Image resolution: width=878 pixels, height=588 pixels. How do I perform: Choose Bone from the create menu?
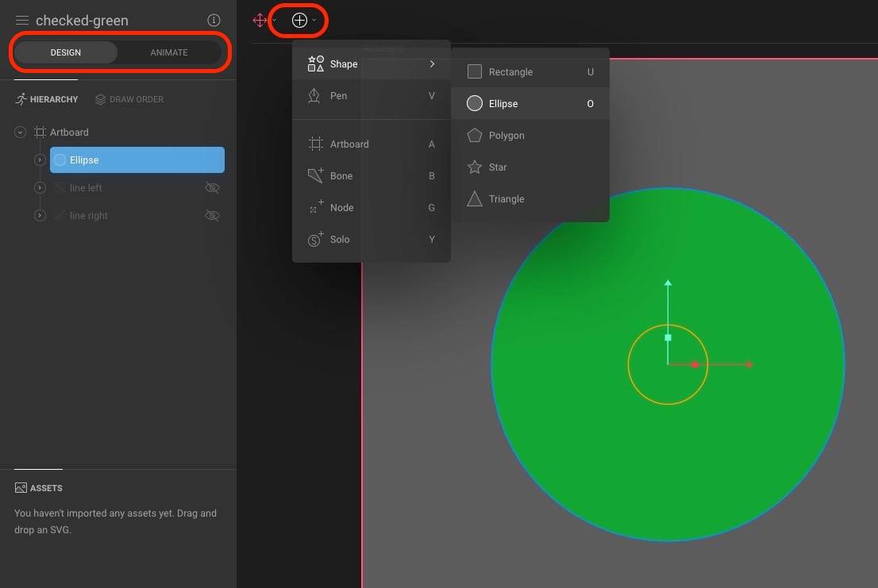pyautogui.click(x=372, y=175)
